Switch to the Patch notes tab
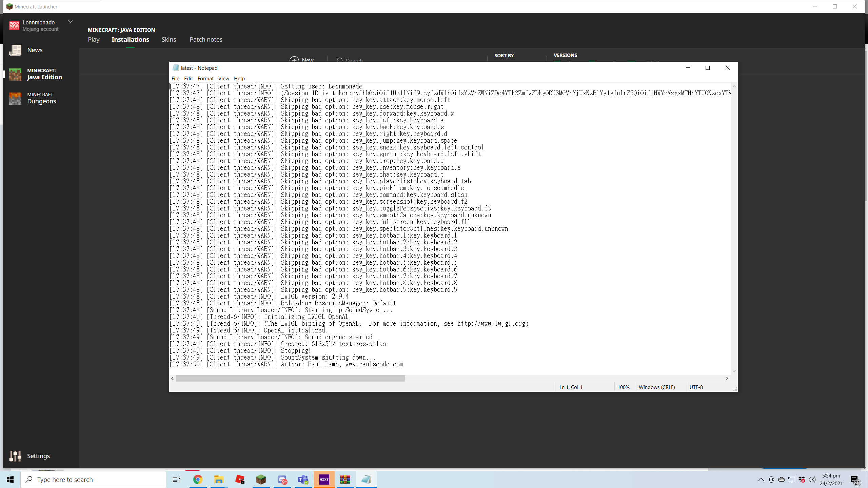 pyautogui.click(x=206, y=40)
